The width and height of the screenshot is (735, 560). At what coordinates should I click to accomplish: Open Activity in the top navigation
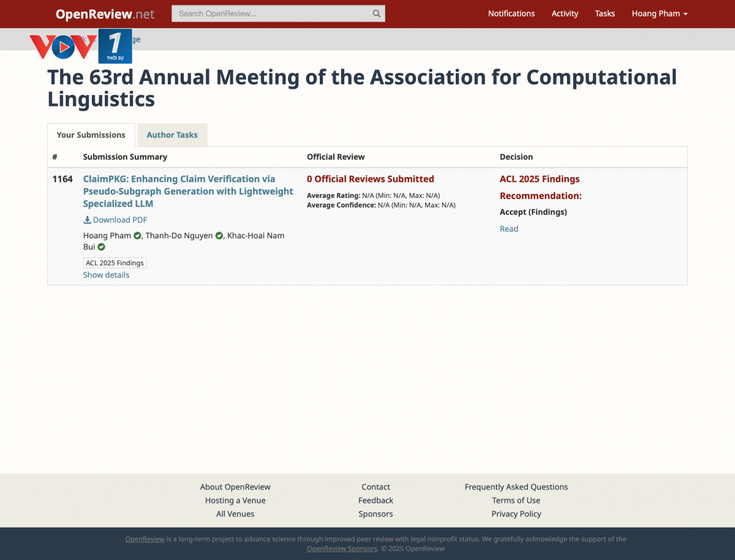[x=565, y=13]
